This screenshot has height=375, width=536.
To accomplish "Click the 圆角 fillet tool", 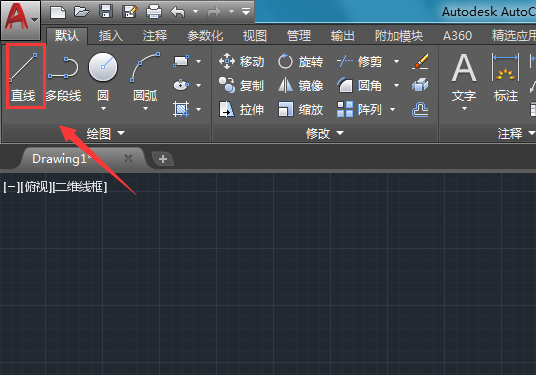I will tap(360, 85).
